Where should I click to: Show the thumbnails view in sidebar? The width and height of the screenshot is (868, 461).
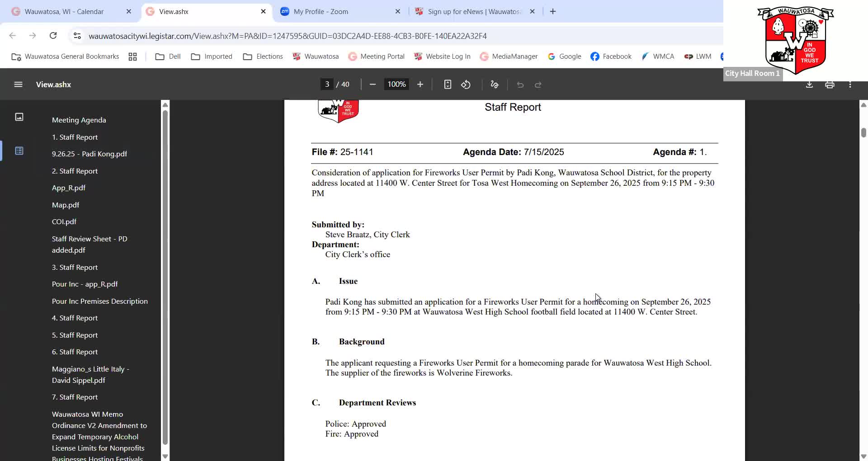pos(19,117)
